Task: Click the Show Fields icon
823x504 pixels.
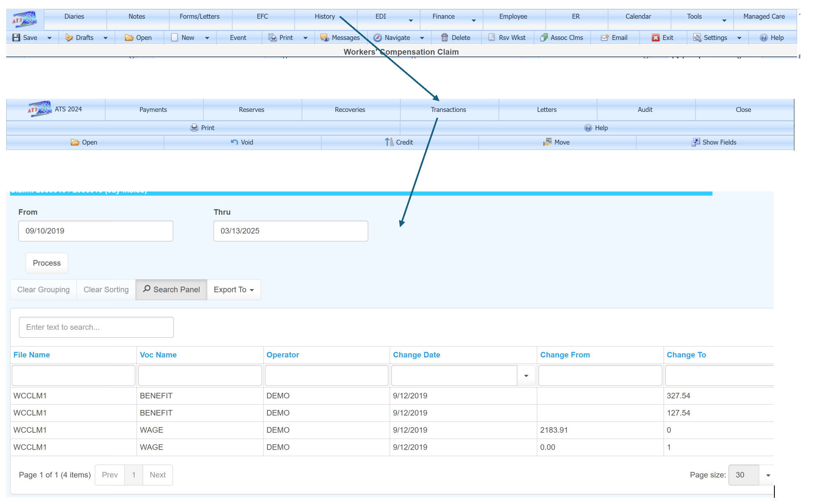Action: point(695,142)
